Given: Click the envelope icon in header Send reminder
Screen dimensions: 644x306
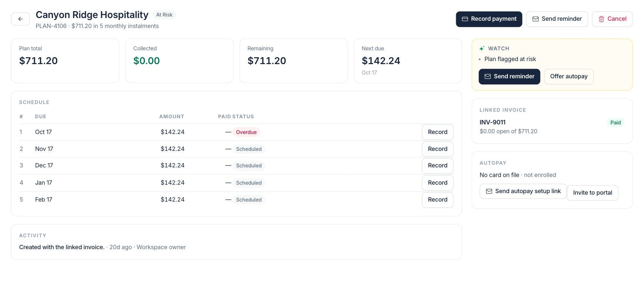Looking at the screenshot, I should coord(535,19).
